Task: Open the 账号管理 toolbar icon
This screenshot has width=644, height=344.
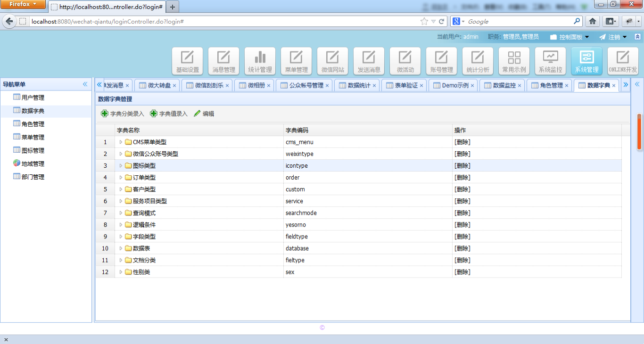Action: click(x=441, y=61)
